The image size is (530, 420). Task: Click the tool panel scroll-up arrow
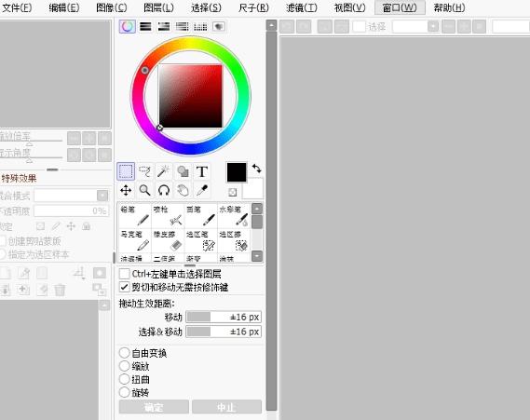coord(271,26)
